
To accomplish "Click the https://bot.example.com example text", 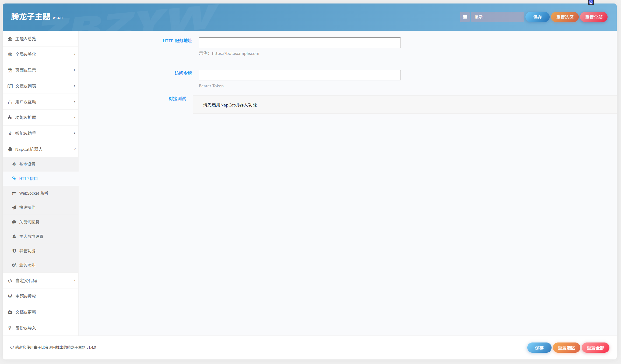I will [x=235, y=53].
